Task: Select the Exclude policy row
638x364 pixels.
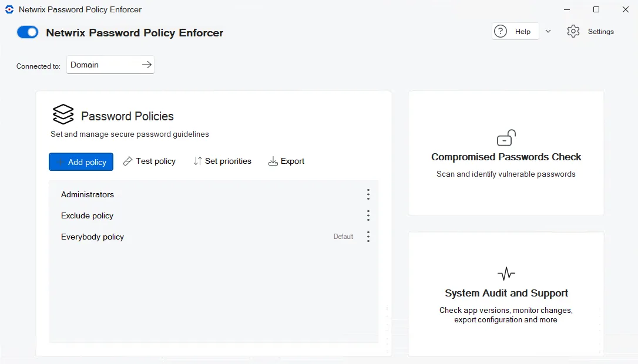Action: pyautogui.click(x=214, y=215)
